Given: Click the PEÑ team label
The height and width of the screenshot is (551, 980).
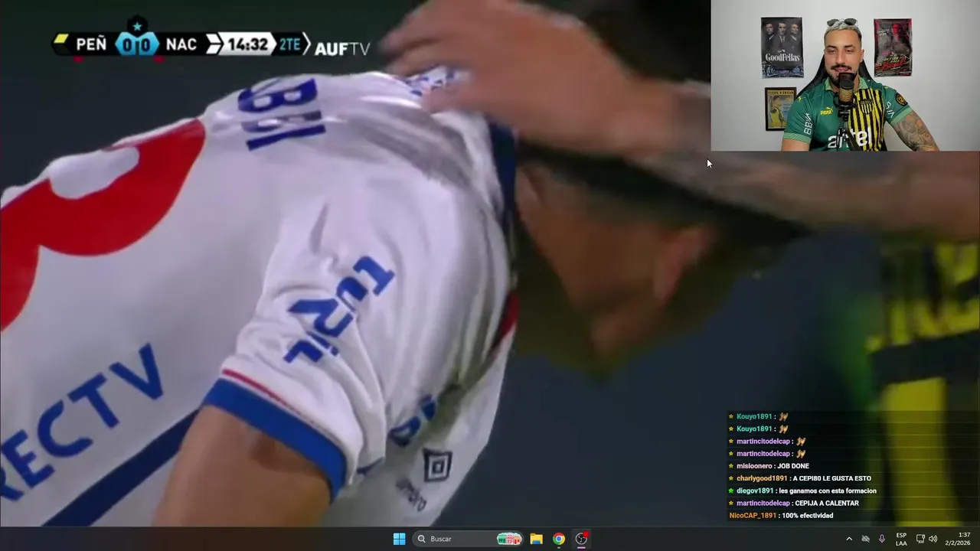Looking at the screenshot, I should (91, 44).
